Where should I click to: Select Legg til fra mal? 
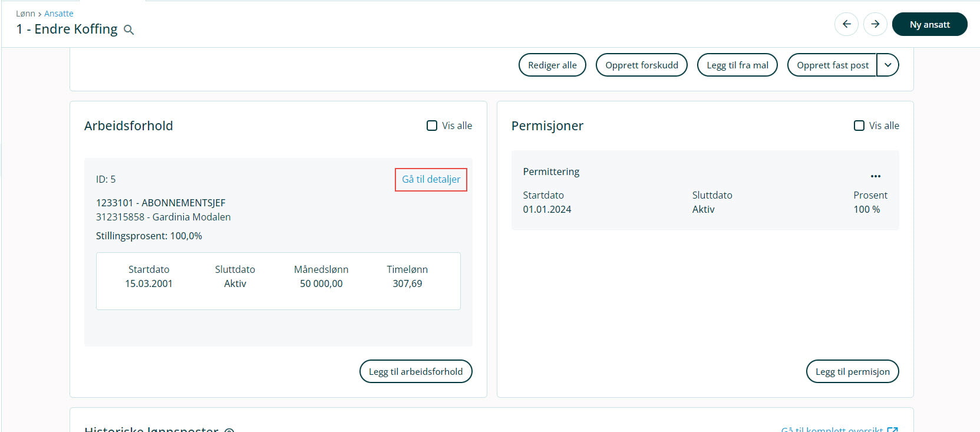tap(737, 65)
